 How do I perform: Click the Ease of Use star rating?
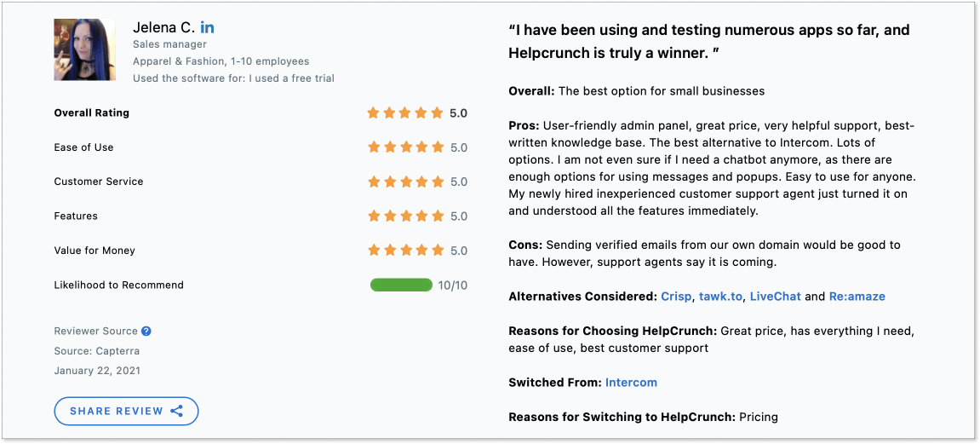point(405,147)
